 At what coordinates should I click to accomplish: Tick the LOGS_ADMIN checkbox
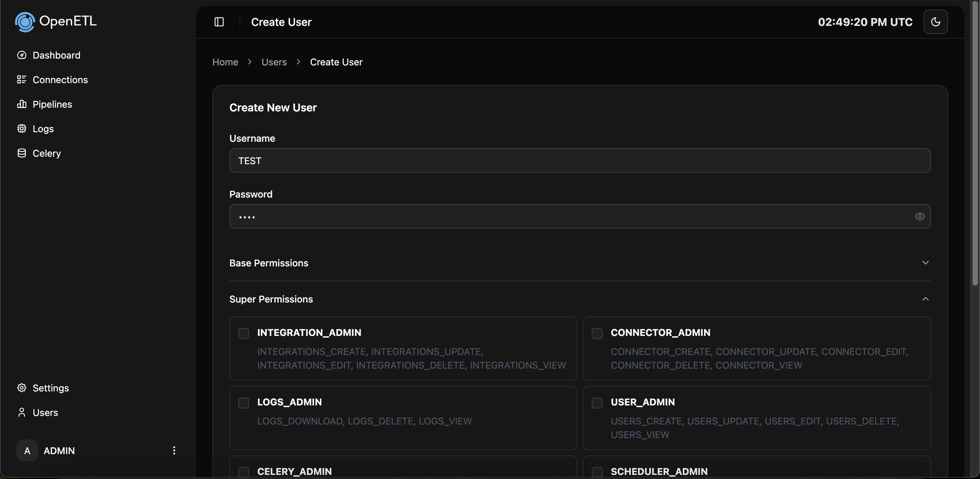(244, 403)
